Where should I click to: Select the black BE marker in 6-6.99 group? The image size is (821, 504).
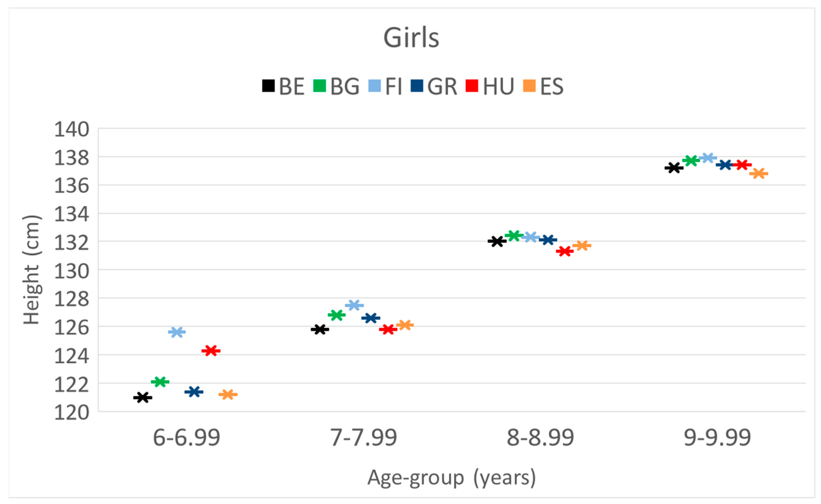click(143, 397)
